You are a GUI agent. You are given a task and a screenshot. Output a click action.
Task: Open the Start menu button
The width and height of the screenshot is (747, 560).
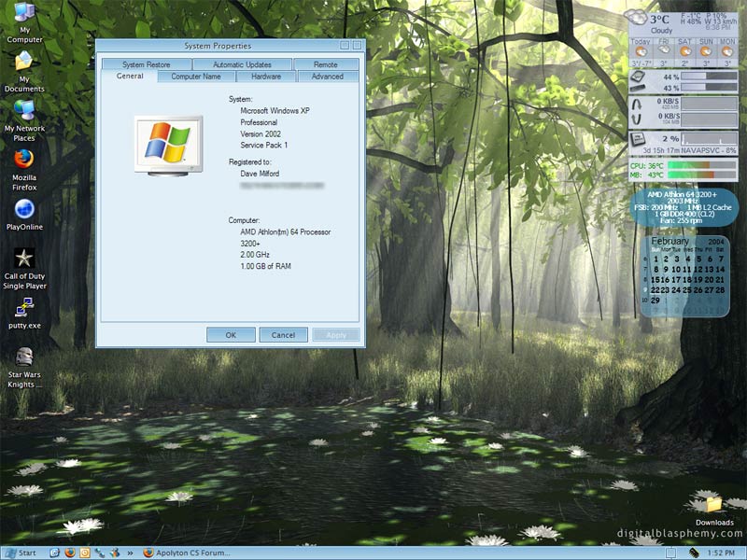tap(21, 553)
